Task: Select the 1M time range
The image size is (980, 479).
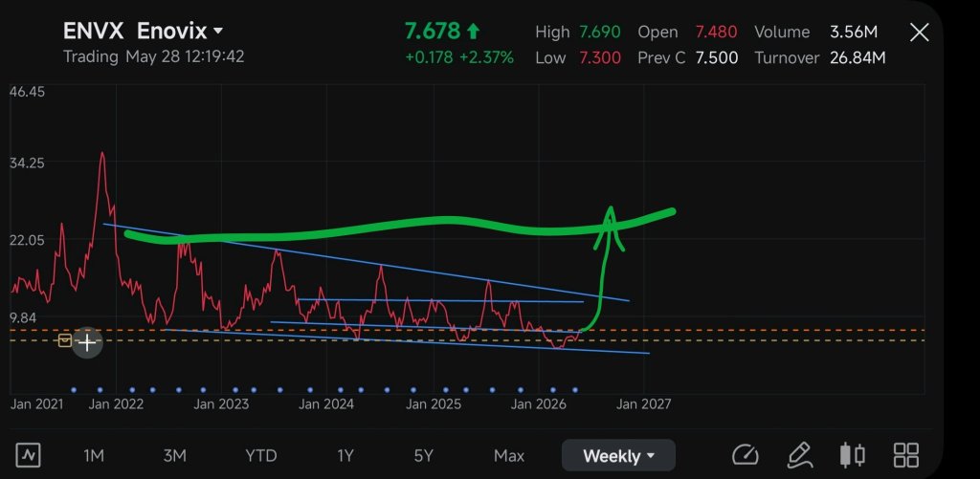Action: click(x=94, y=456)
